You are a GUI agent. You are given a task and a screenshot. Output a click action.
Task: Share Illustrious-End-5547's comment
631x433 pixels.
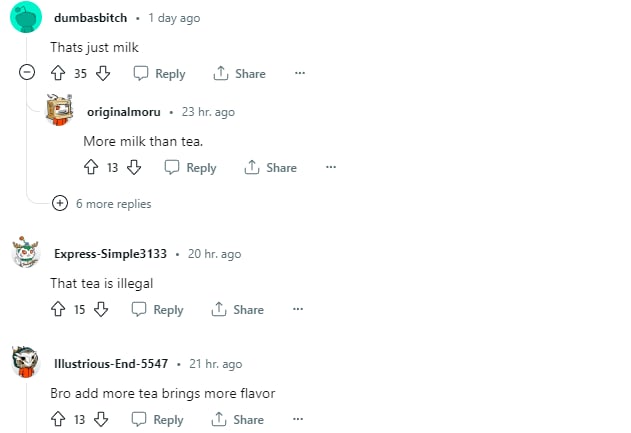click(x=238, y=419)
